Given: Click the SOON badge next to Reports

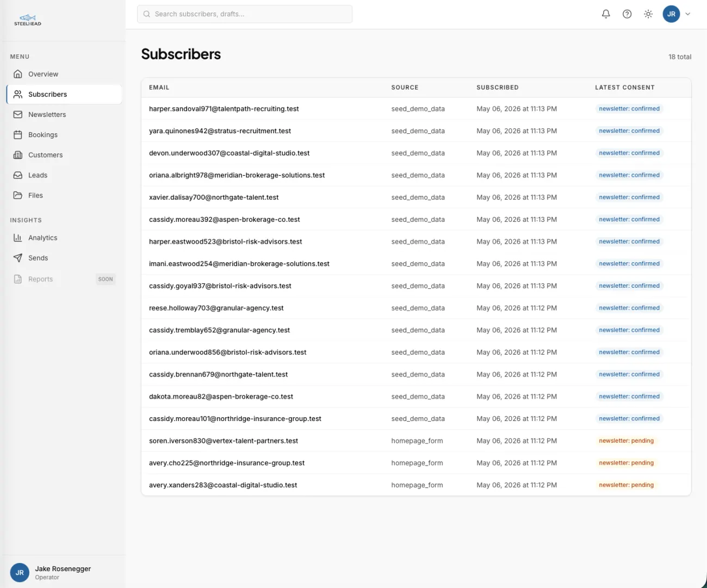Looking at the screenshot, I should (x=106, y=279).
